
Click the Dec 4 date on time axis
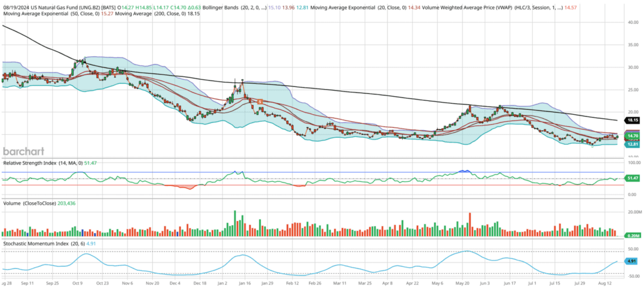175,283
